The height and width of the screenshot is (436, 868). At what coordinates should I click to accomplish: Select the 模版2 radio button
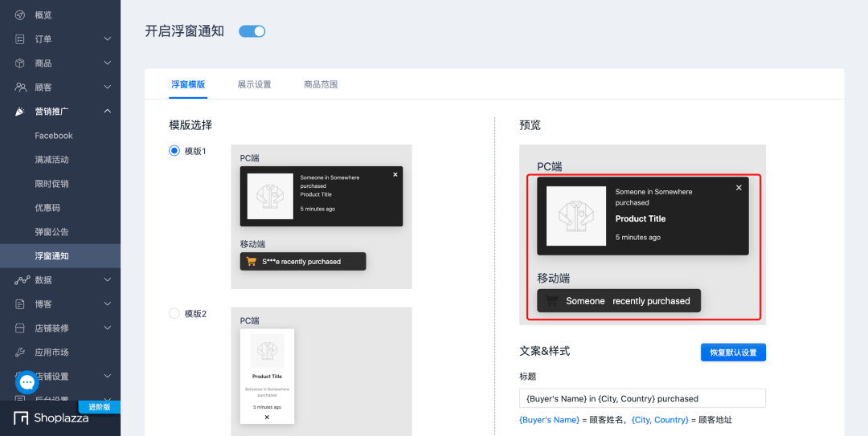[x=174, y=313]
